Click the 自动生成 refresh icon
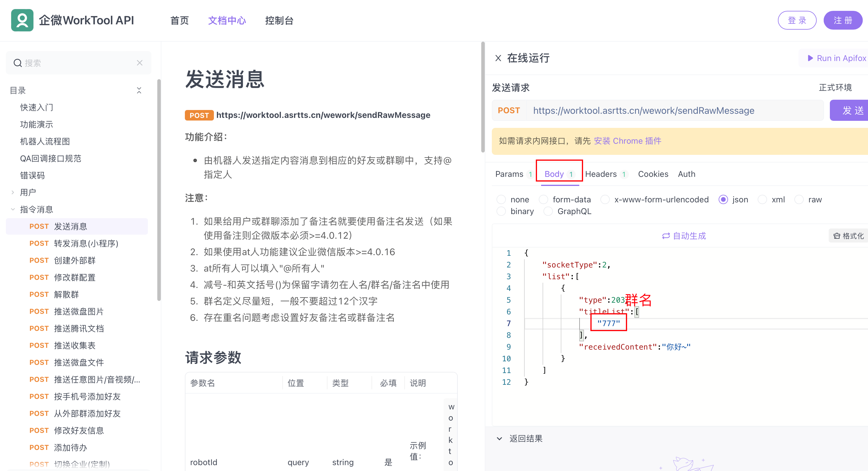The image size is (868, 471). [666, 236]
